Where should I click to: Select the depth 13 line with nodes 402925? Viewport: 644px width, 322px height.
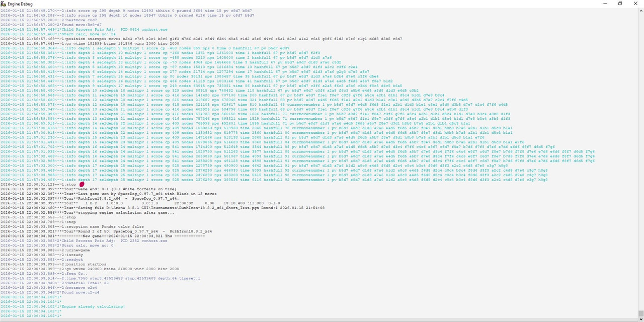(234, 109)
